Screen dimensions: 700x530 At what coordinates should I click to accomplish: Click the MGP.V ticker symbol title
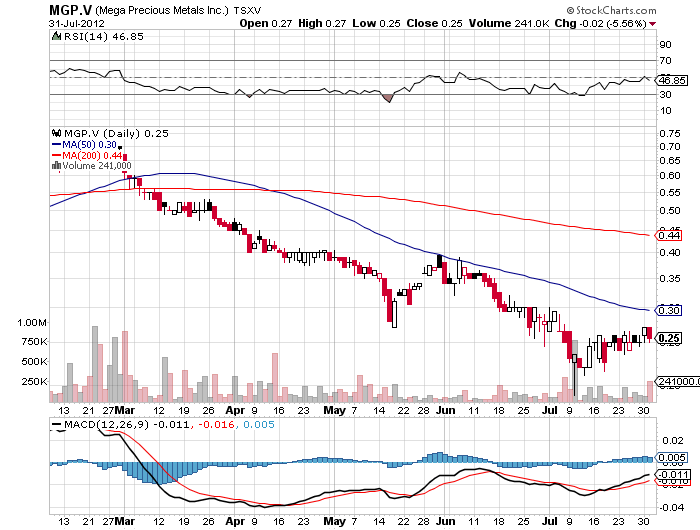click(70, 10)
